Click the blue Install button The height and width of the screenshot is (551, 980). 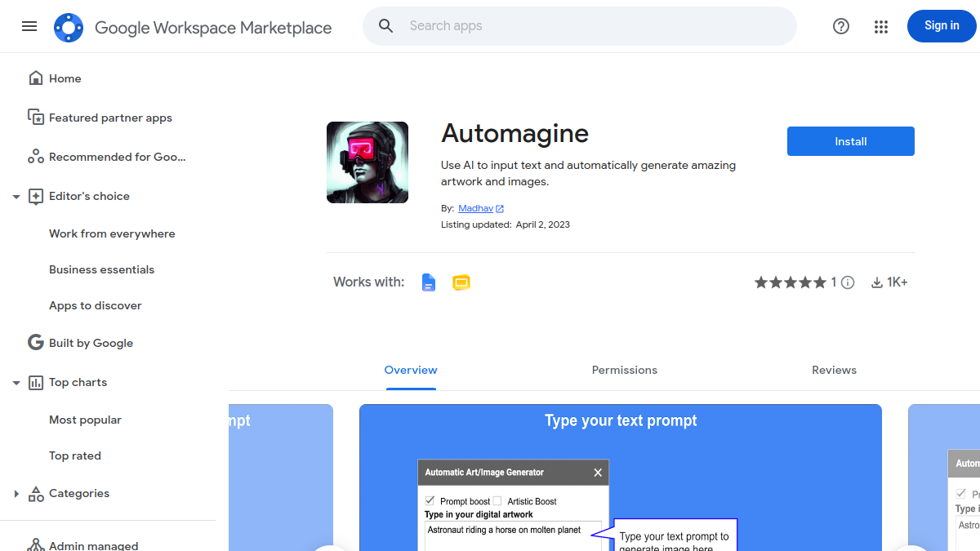pyautogui.click(x=851, y=141)
